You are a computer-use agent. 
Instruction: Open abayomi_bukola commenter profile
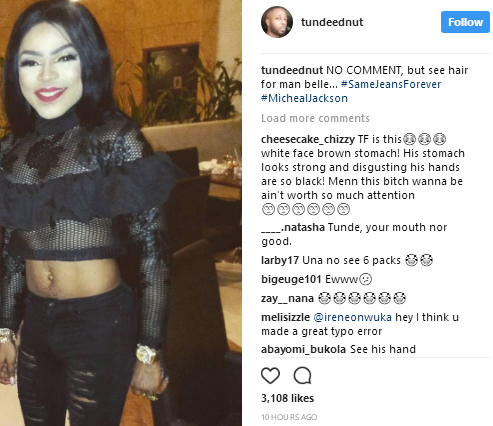303,349
